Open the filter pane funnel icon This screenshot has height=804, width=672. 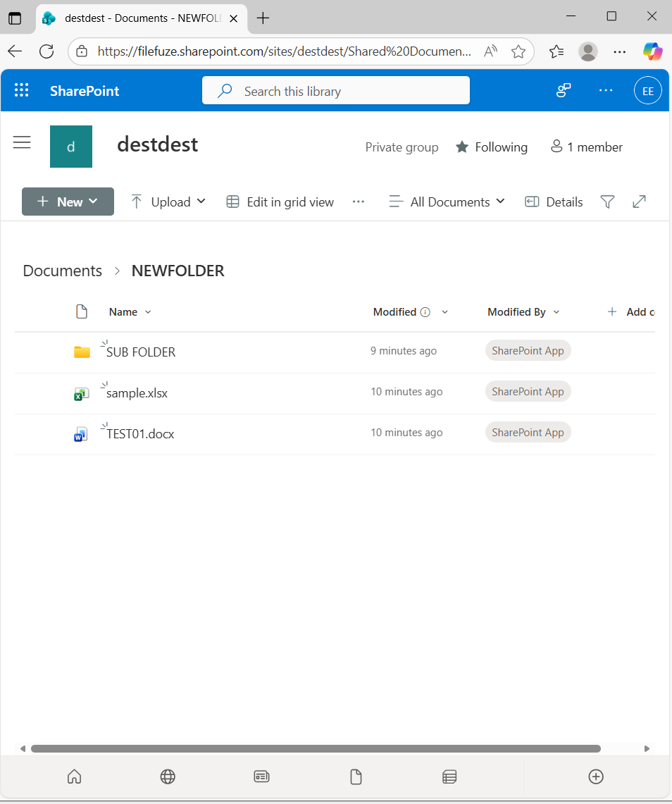607,202
